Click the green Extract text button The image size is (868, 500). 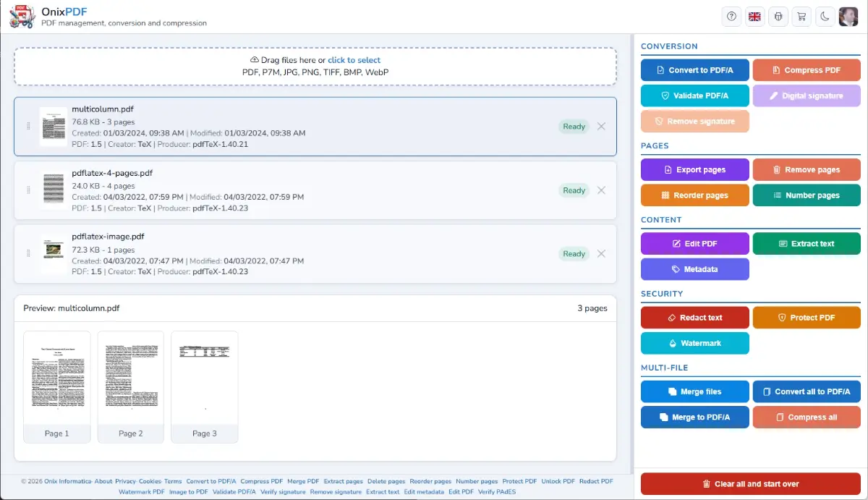tap(807, 244)
